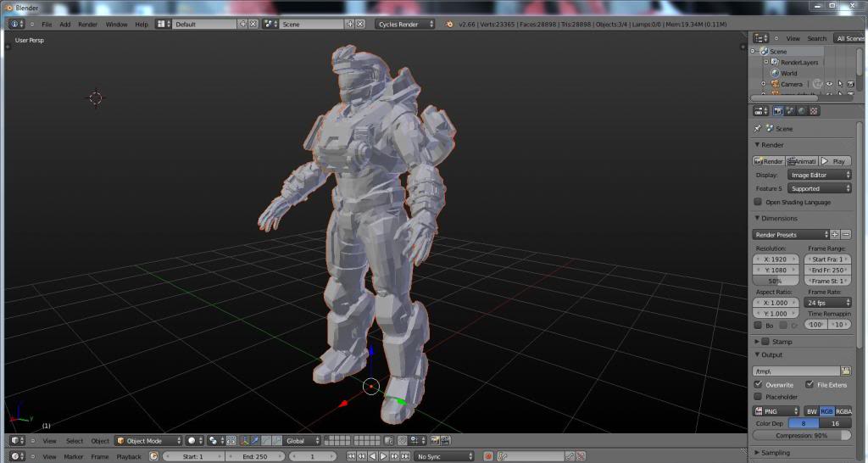The height and width of the screenshot is (463, 868).
Task: Open the Render properties tab camera icon
Action: click(x=778, y=111)
